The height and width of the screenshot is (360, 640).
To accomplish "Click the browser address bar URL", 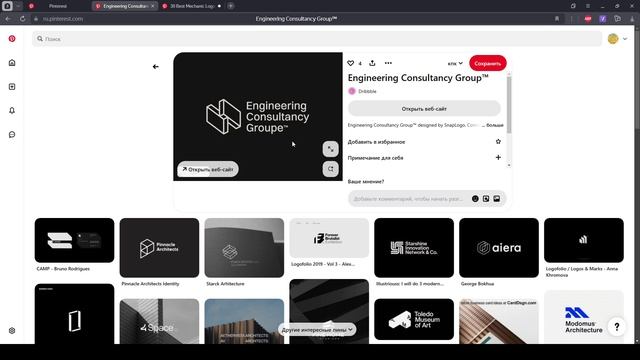I will click(63, 19).
